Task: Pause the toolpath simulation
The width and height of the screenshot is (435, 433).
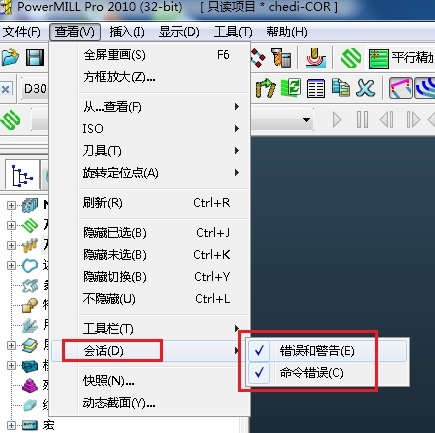Action: click(362, 119)
